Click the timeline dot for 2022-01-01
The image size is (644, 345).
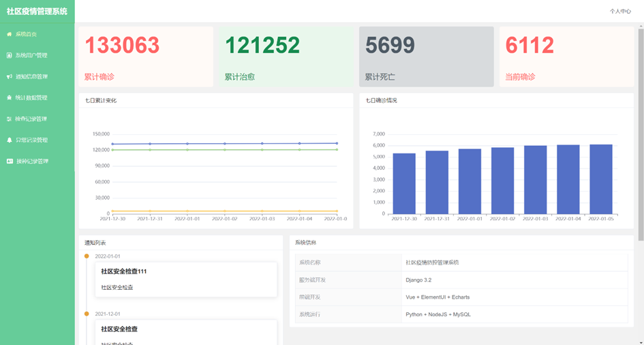[87, 256]
